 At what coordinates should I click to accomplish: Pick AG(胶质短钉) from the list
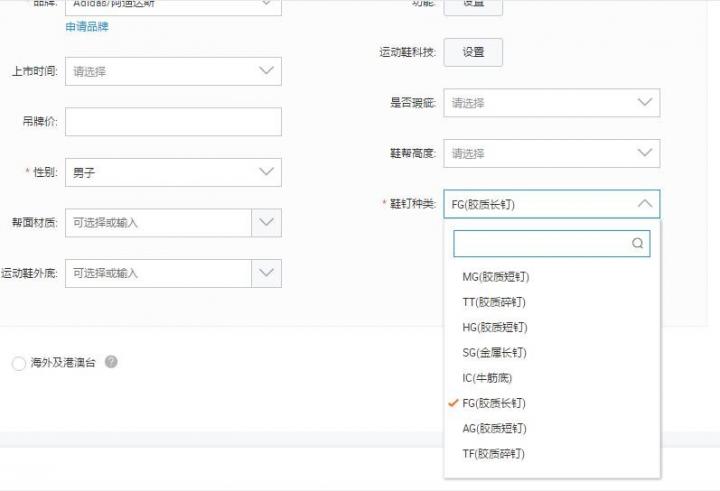click(x=494, y=428)
